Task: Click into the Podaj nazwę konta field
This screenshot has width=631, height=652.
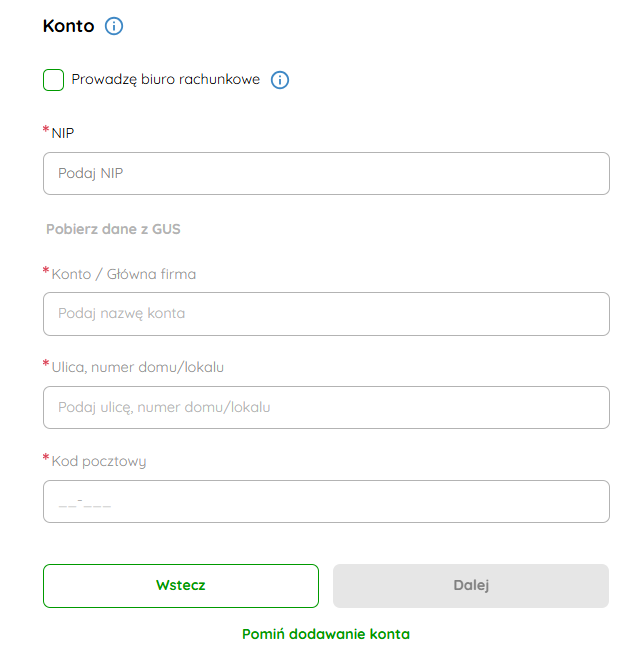Action: pos(326,313)
